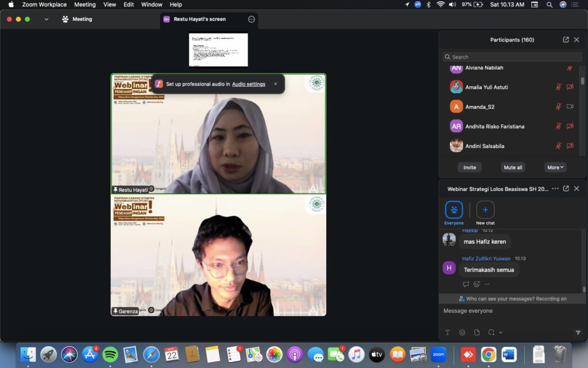Image resolution: width=588 pixels, height=368 pixels.
Task: Open the Meeting menu in menu bar
Action: click(x=84, y=5)
